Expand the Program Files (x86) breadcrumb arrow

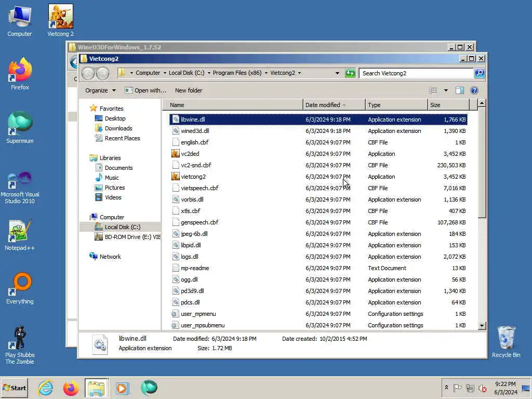click(x=266, y=73)
